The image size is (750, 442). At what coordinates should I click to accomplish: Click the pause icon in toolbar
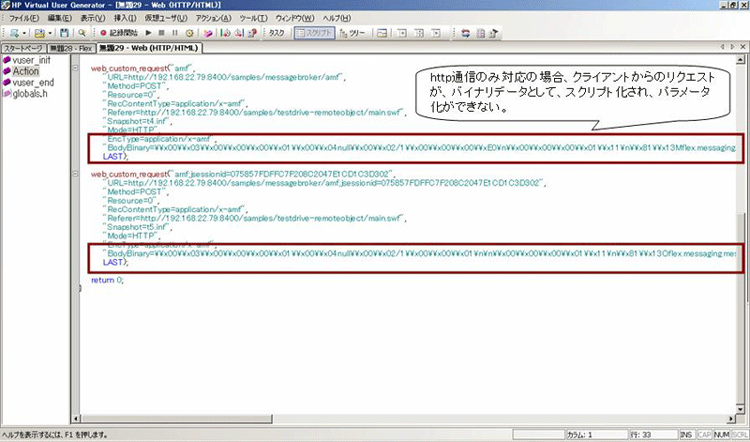point(175,33)
